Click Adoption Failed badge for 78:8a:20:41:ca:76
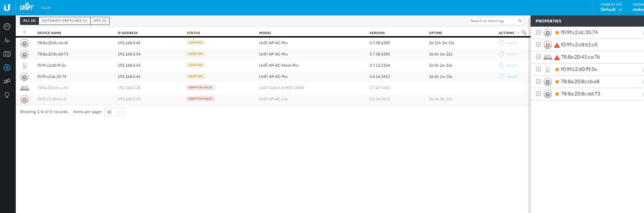This screenshot has height=213, width=644. [x=200, y=88]
